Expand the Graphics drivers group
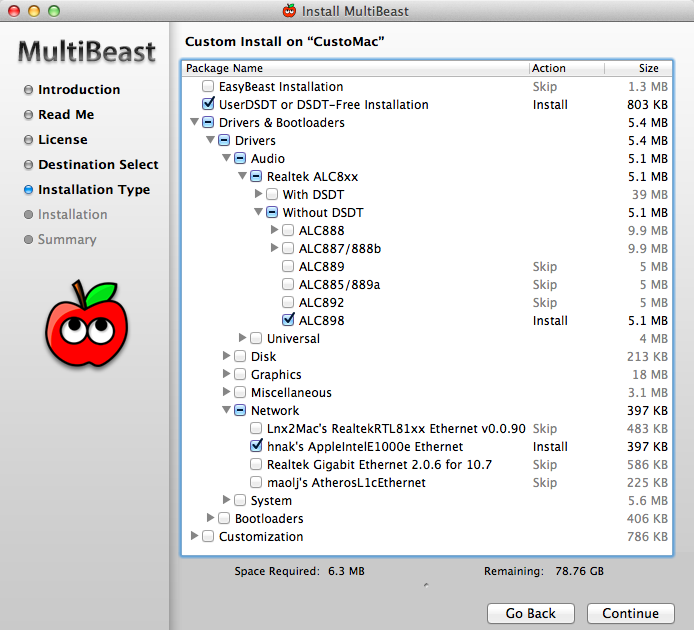This screenshot has width=694, height=630. tap(227, 374)
